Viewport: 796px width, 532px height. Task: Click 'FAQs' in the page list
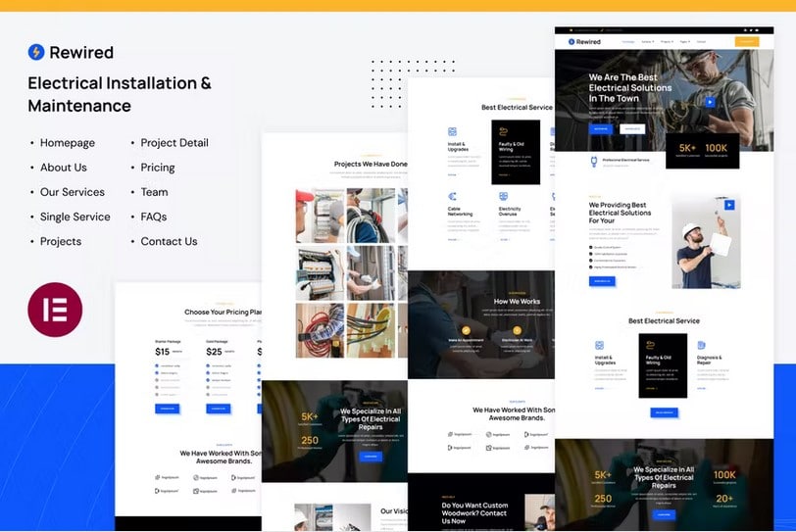[153, 218]
